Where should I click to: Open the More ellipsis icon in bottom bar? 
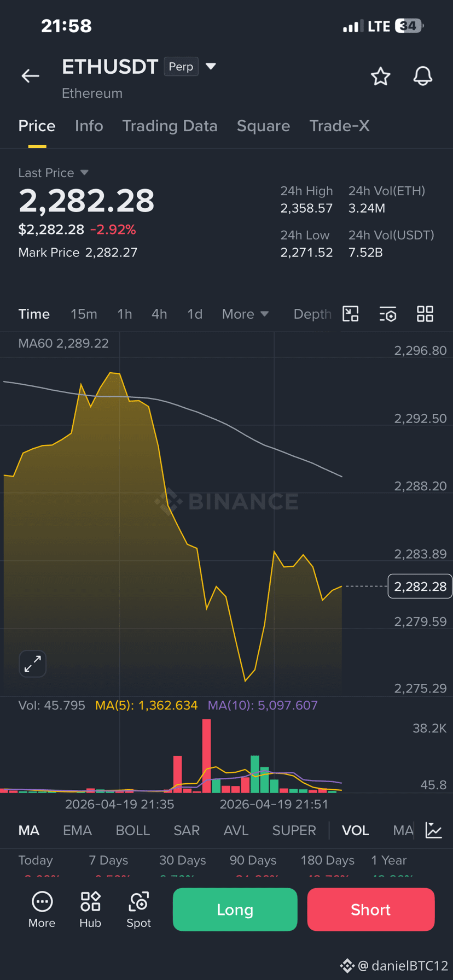pyautogui.click(x=42, y=909)
